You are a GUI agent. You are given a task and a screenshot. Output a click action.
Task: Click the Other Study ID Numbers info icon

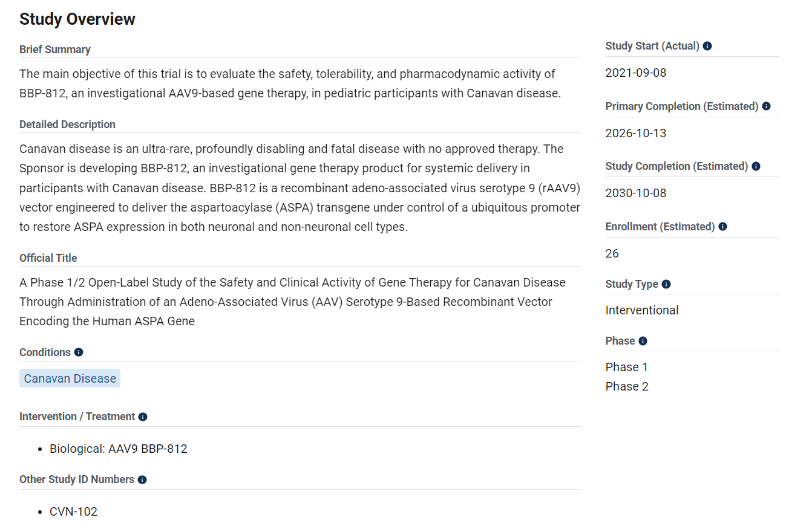(x=142, y=479)
